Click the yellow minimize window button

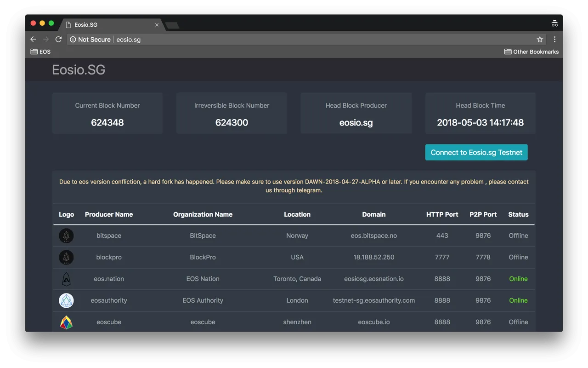(42, 23)
